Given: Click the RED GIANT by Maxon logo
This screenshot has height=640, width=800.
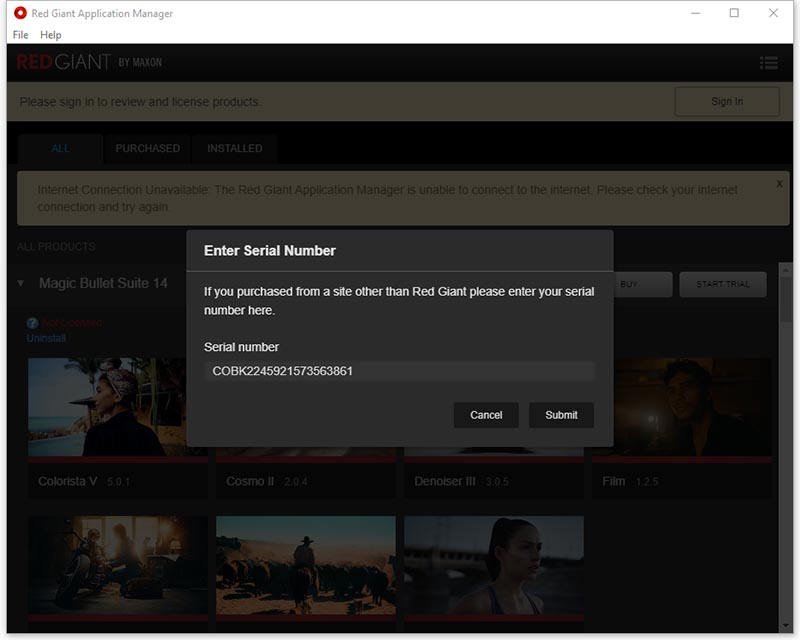Looking at the screenshot, I should coord(89,62).
